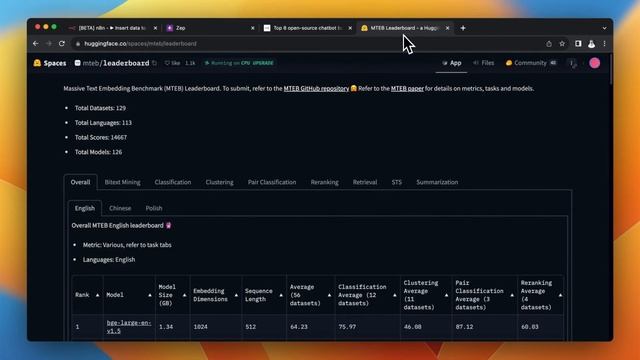Select the Overall tab
Image resolution: width=640 pixels, height=360 pixels.
click(x=80, y=182)
